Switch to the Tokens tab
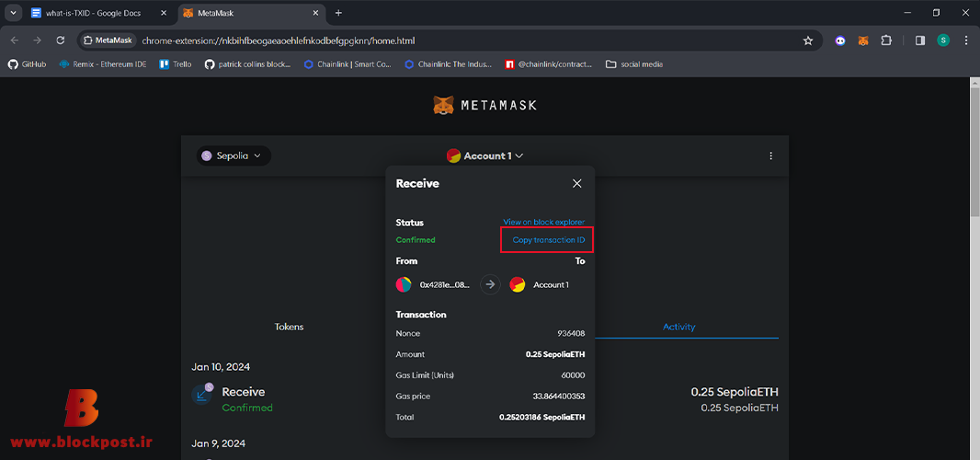The width and height of the screenshot is (980, 460). pos(289,327)
